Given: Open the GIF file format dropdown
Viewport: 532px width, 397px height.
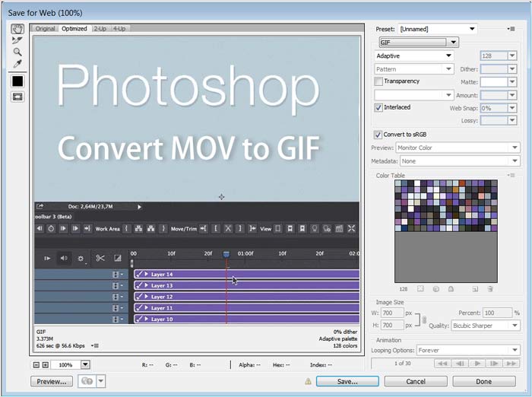Looking at the screenshot, I should [419, 43].
